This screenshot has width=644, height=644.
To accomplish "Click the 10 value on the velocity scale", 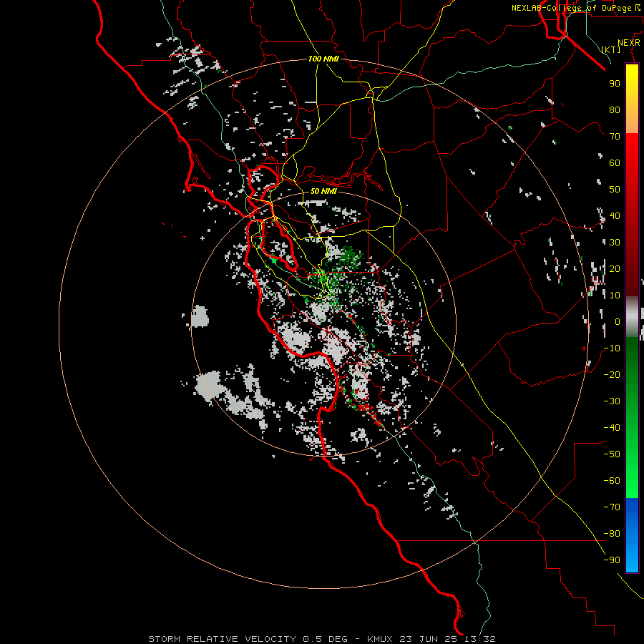I will coord(615,296).
